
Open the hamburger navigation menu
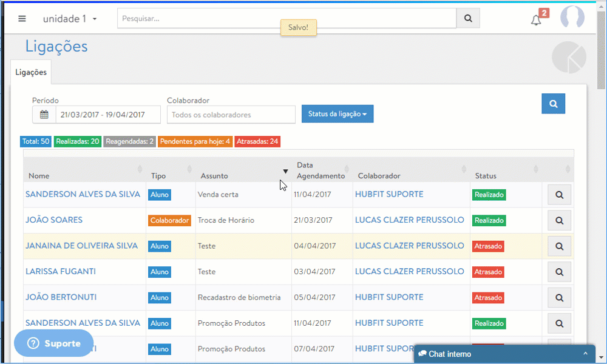[x=22, y=18]
